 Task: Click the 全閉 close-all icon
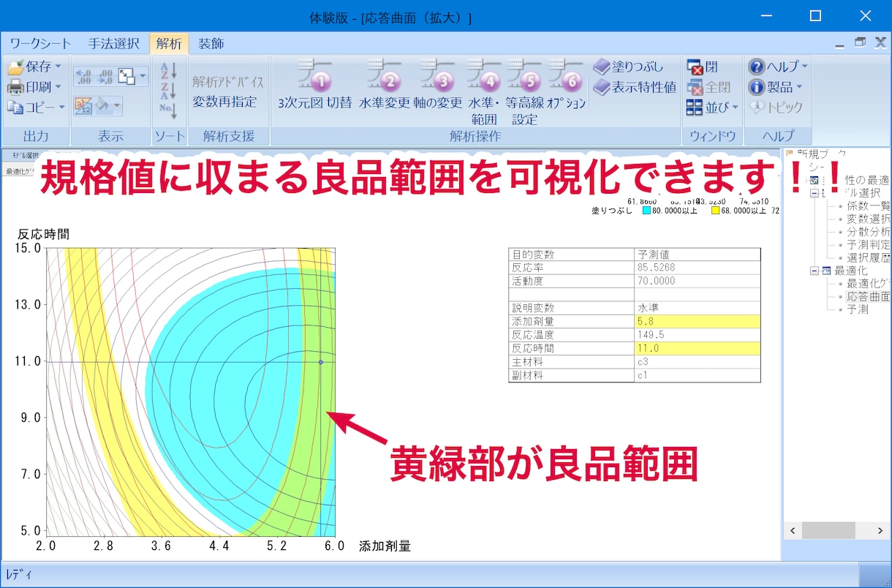pyautogui.click(x=695, y=87)
